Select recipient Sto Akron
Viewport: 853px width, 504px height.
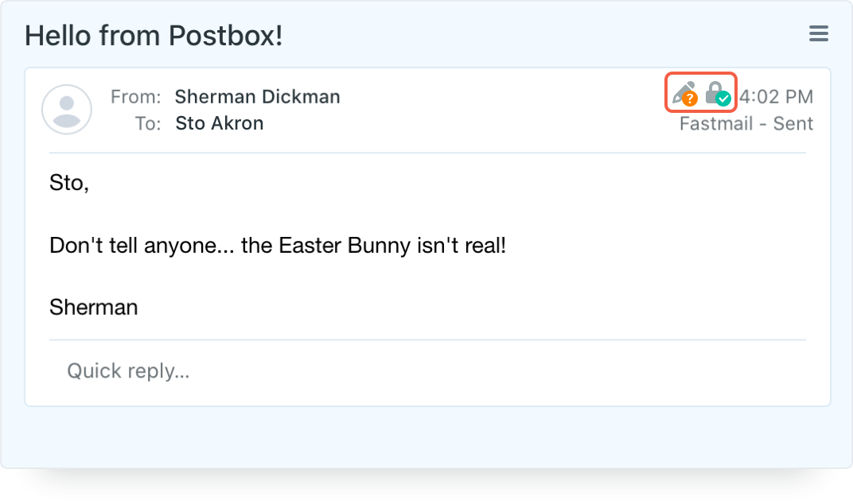(219, 123)
